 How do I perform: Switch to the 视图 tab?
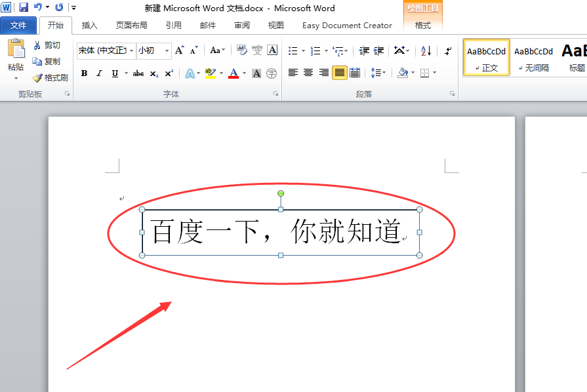(x=276, y=26)
